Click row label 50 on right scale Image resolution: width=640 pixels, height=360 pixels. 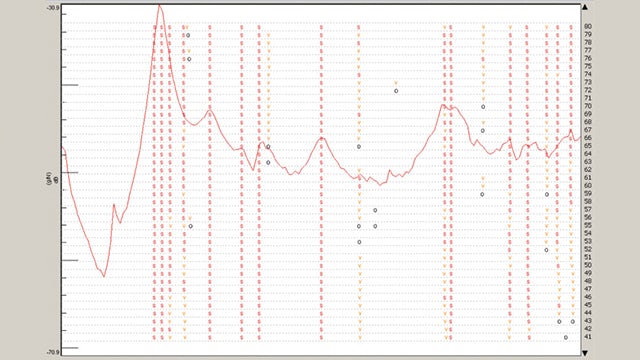click(588, 265)
